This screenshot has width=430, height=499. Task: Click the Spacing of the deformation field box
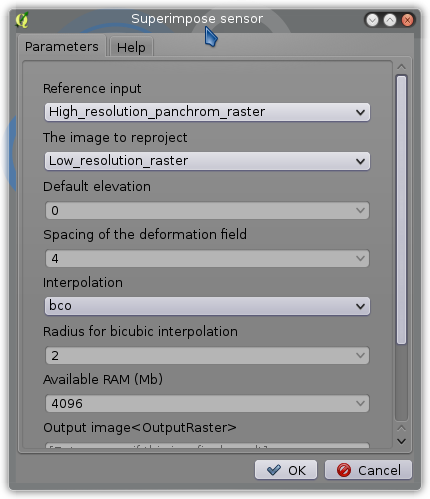point(207,258)
